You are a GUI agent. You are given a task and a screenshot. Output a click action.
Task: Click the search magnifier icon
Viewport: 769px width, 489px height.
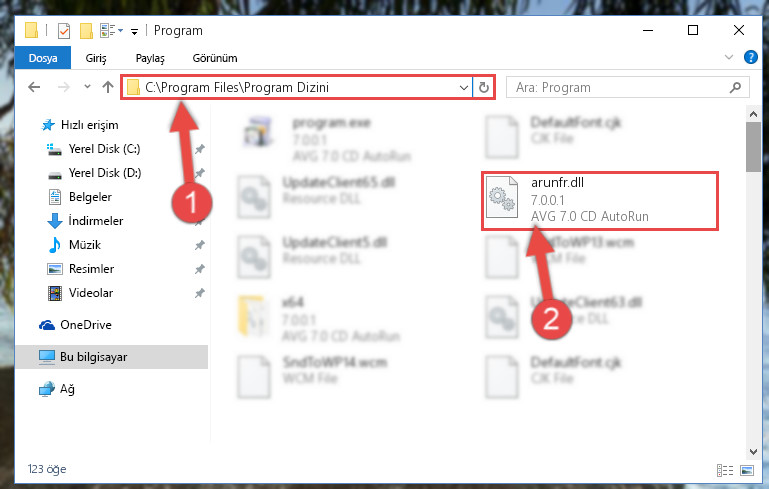click(x=735, y=87)
